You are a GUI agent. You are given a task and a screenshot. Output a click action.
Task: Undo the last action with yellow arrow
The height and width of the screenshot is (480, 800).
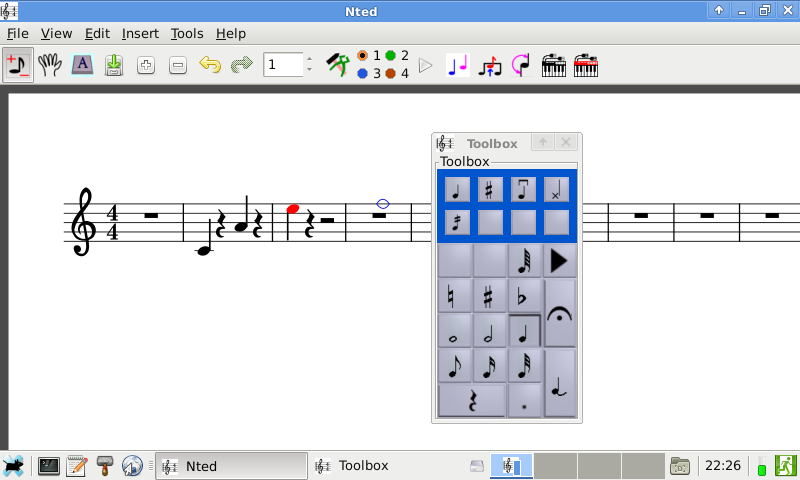click(210, 65)
